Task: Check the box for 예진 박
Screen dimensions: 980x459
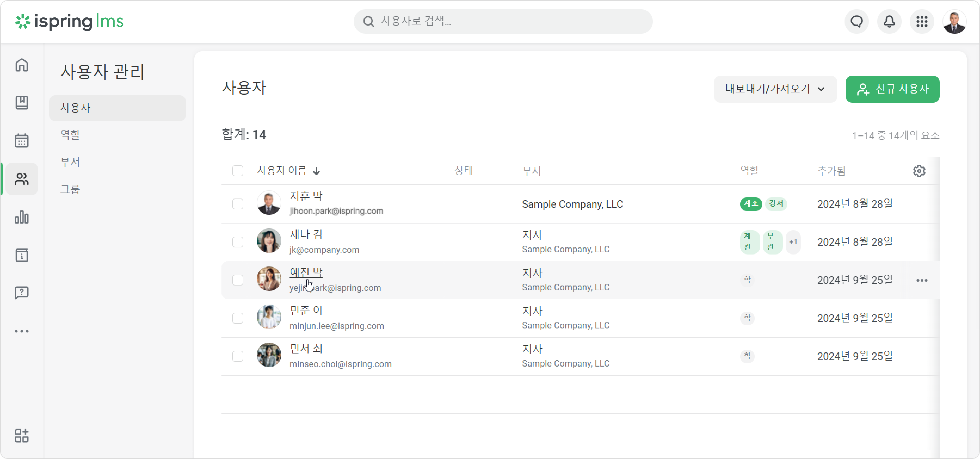Action: [238, 280]
